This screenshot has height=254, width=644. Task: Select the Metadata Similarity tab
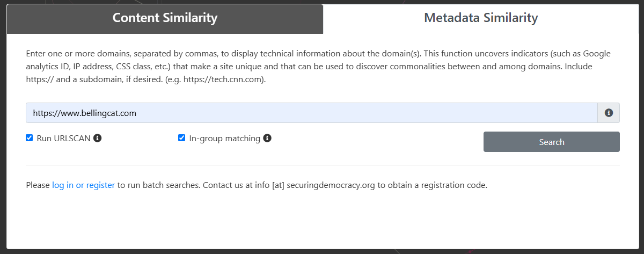(481, 19)
